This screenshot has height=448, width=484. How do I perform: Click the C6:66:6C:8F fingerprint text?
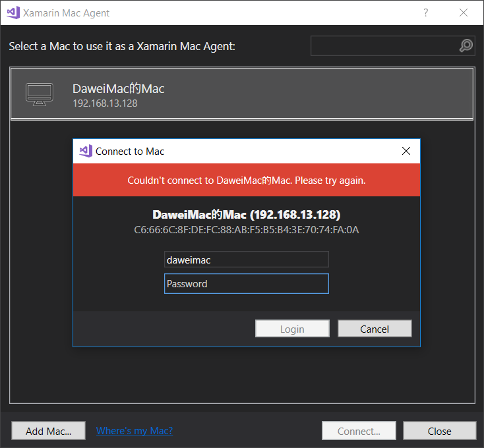pyautogui.click(x=247, y=230)
